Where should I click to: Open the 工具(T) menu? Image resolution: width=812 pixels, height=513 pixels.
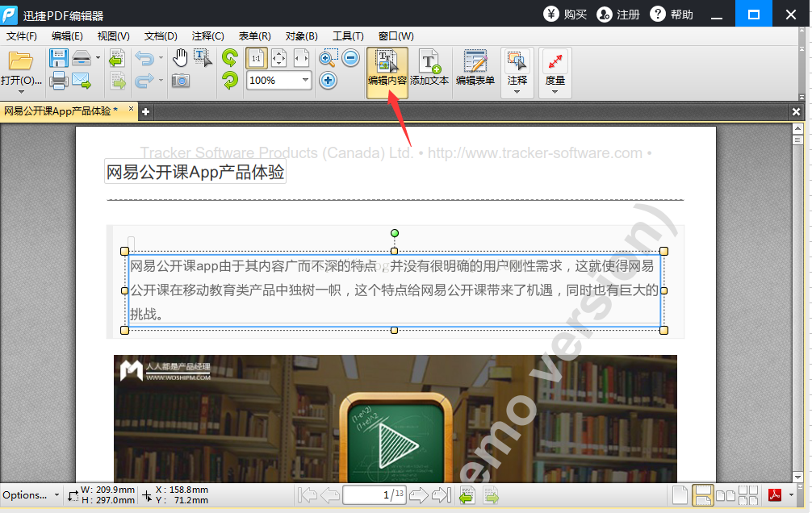click(348, 36)
